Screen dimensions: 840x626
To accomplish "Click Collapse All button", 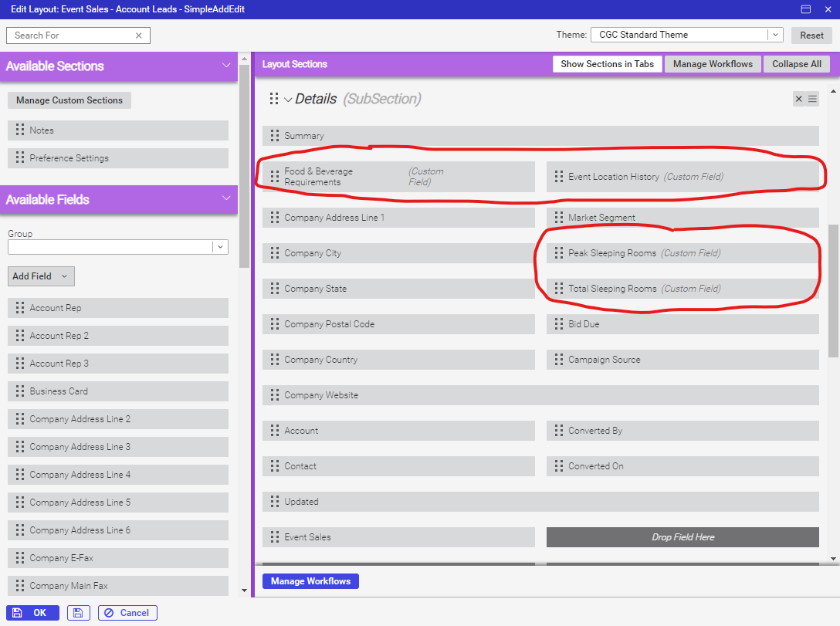I will tap(797, 64).
